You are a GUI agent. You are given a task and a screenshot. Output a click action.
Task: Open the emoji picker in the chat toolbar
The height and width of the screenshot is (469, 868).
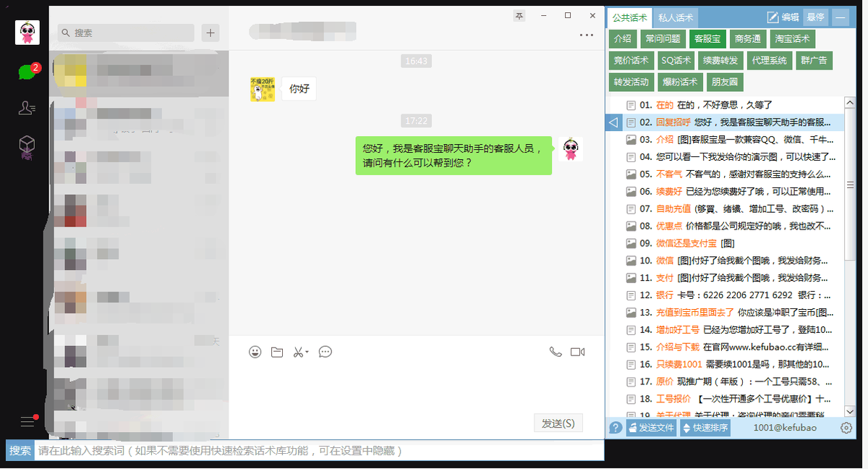pos(255,351)
